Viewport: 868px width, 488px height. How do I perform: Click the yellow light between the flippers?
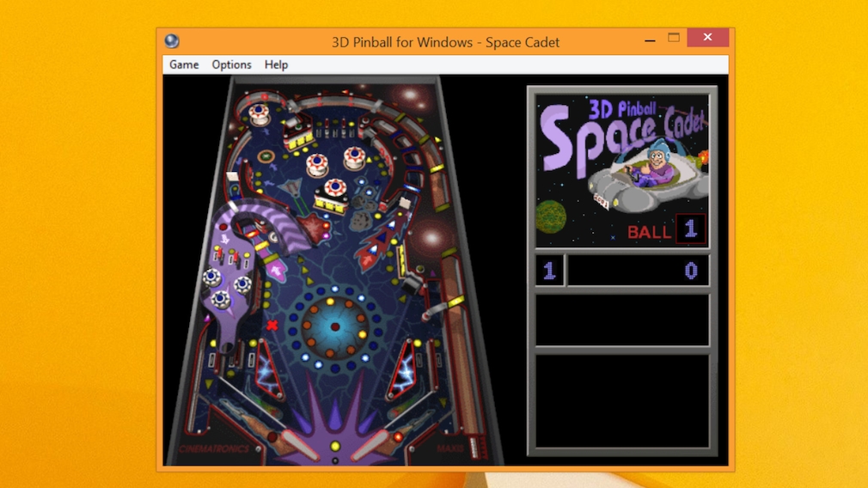[335, 446]
